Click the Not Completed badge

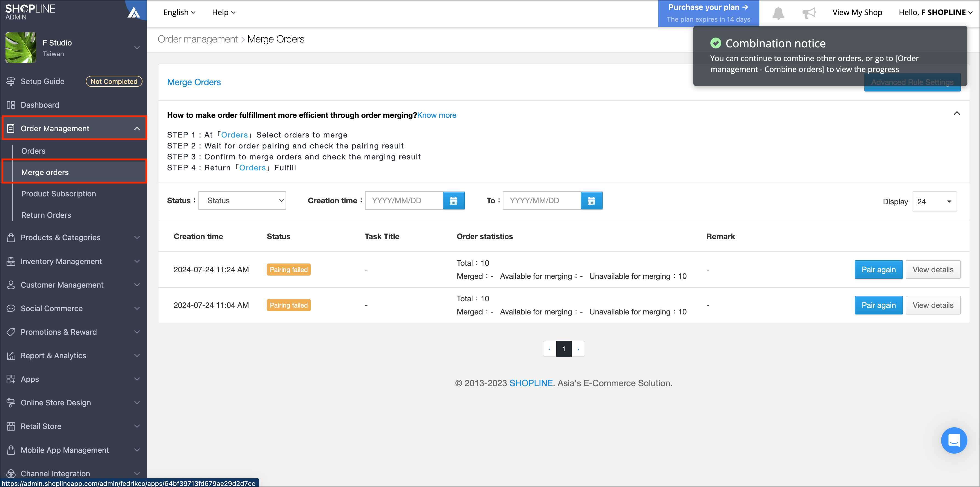(x=114, y=81)
